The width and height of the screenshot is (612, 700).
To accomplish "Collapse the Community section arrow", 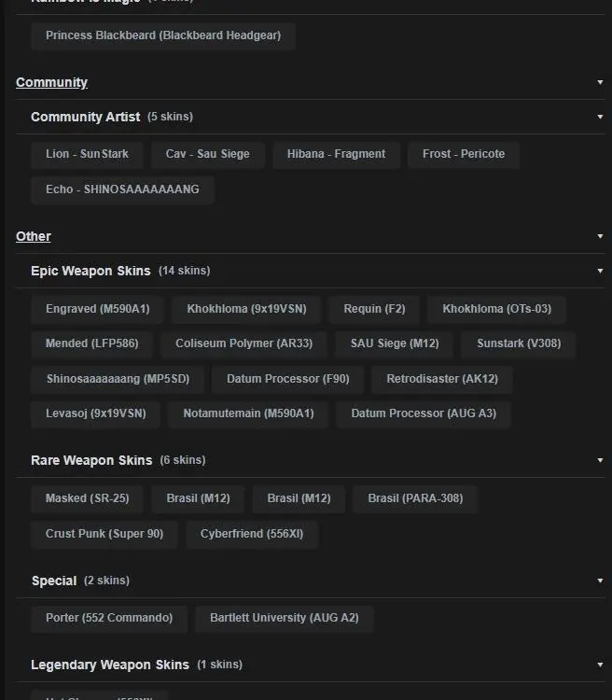I will 600,82.
